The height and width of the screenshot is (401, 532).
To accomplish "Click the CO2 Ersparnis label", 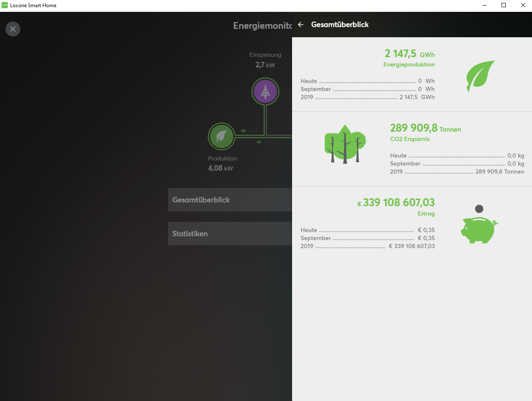I will click(x=410, y=139).
